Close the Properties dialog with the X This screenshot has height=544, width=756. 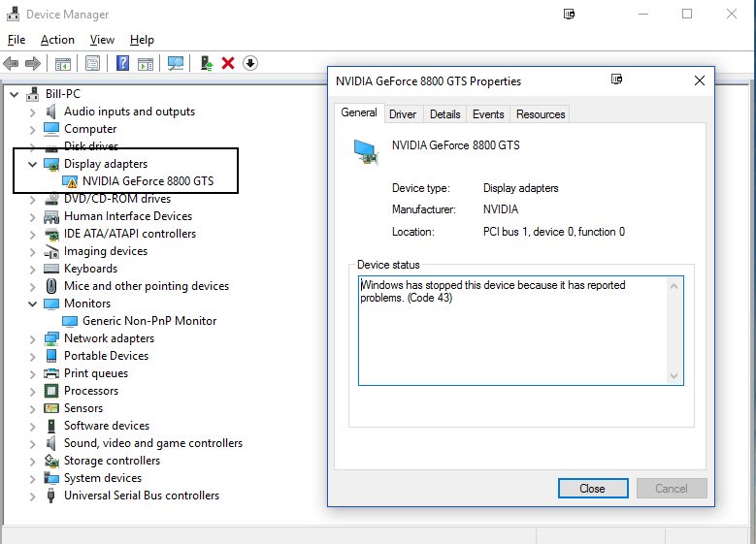click(x=699, y=80)
